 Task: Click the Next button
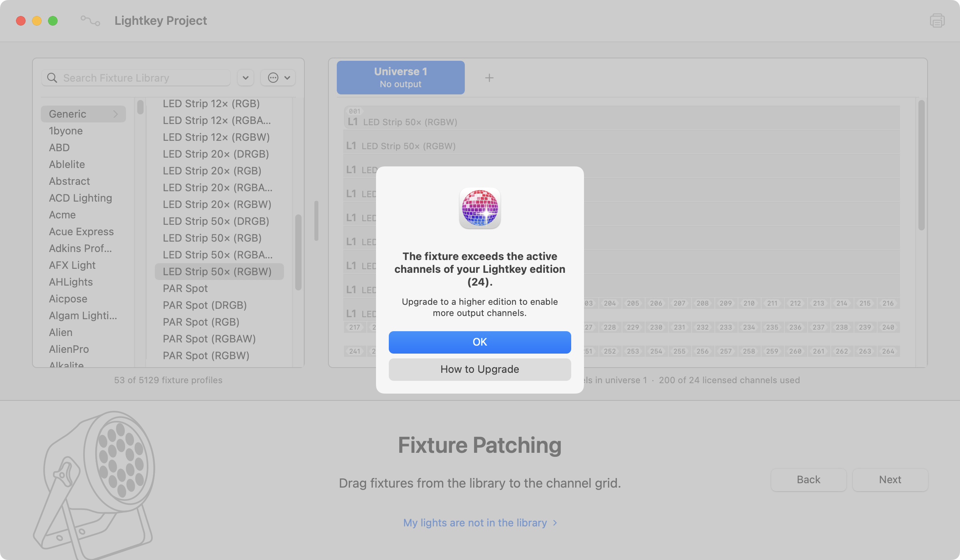pyautogui.click(x=890, y=480)
